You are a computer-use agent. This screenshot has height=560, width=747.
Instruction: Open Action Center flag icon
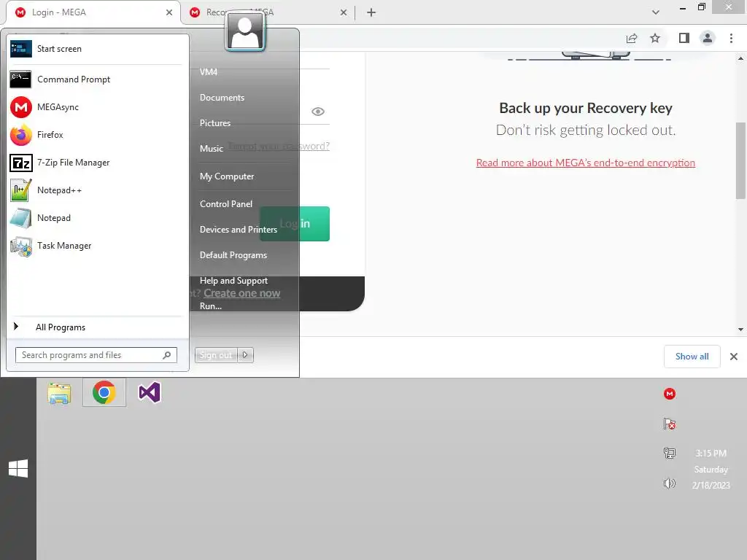pos(670,424)
